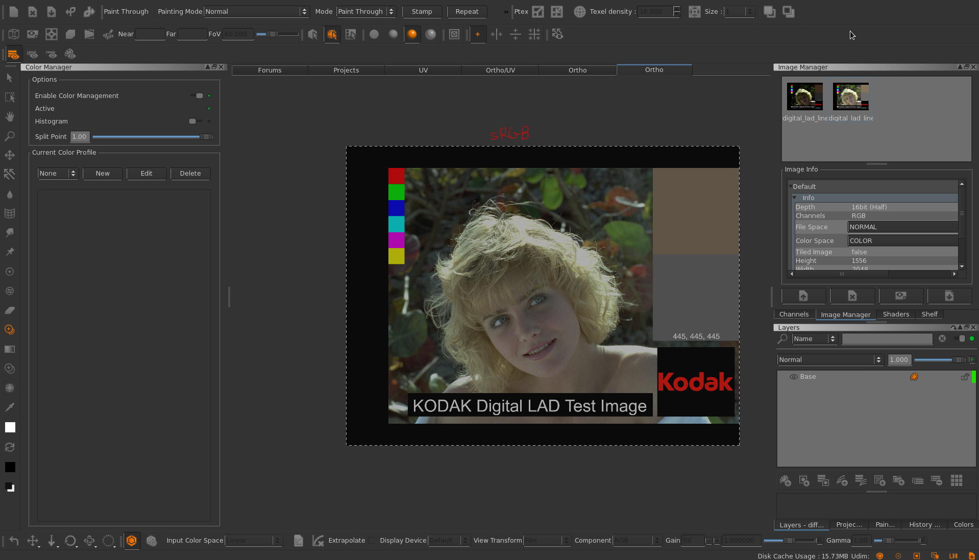Open the Channels tab
979x560 pixels.
[x=794, y=314]
